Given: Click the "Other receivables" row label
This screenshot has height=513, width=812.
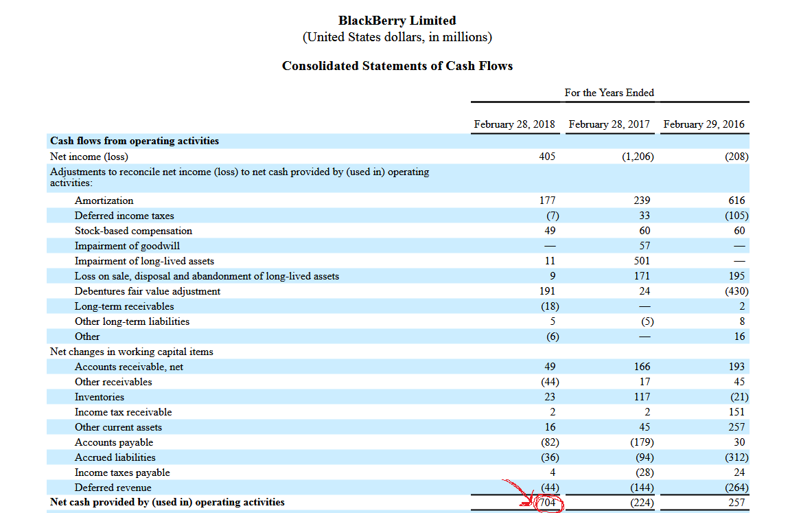Looking at the screenshot, I should 113,382.
